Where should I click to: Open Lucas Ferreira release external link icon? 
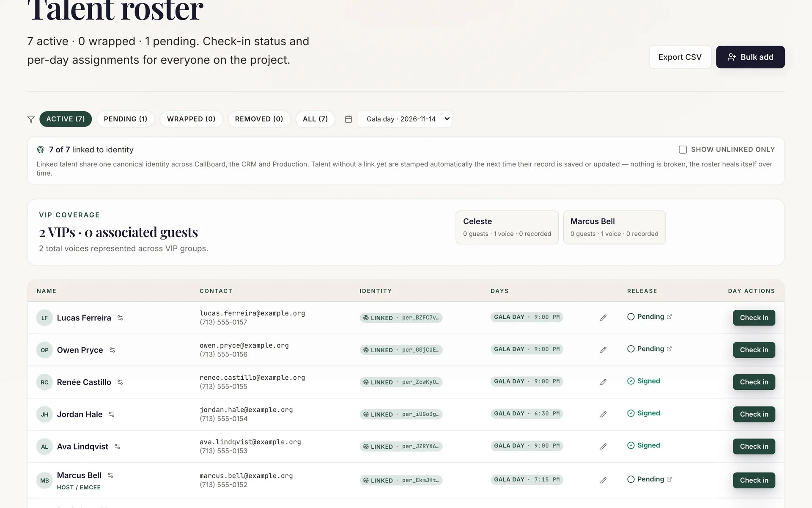coord(669,317)
